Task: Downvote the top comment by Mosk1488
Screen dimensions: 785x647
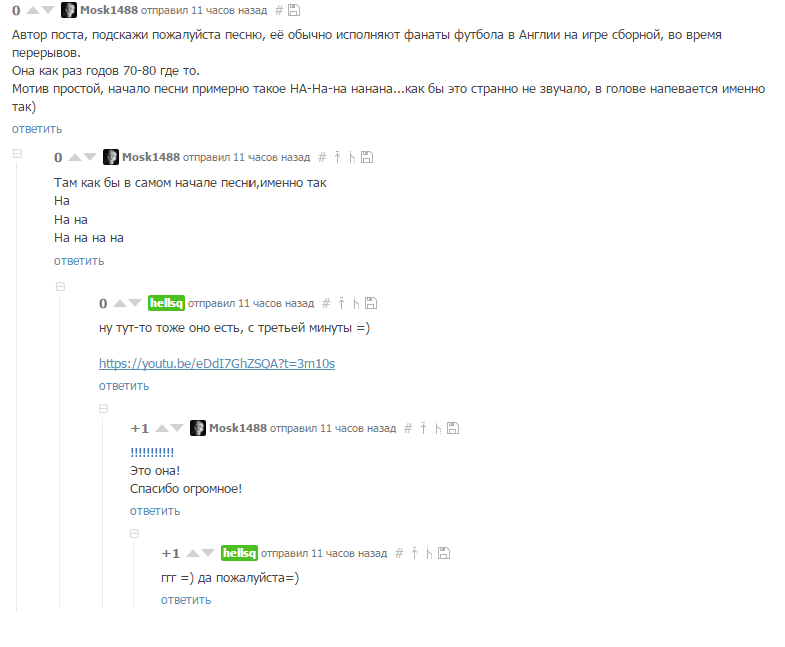Action: point(48,10)
